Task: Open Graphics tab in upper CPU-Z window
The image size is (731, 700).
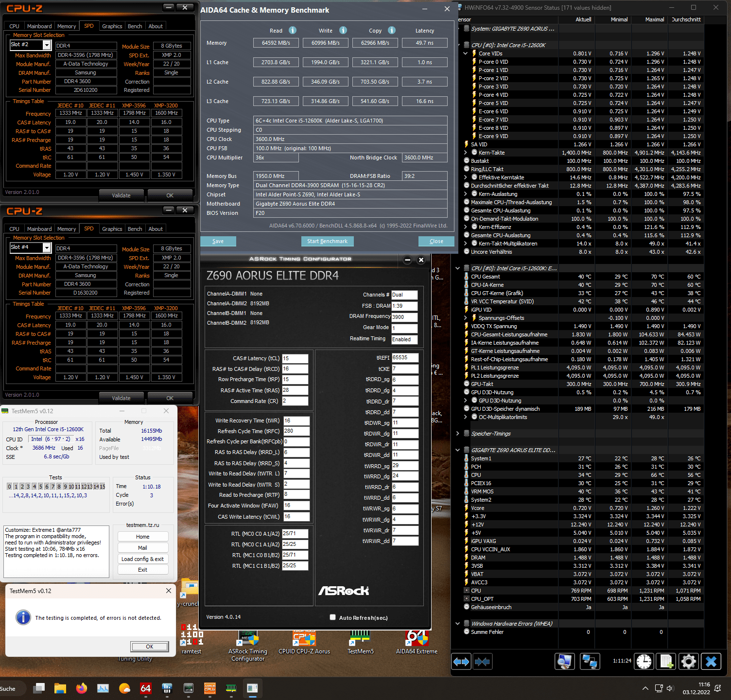Action: click(x=112, y=26)
